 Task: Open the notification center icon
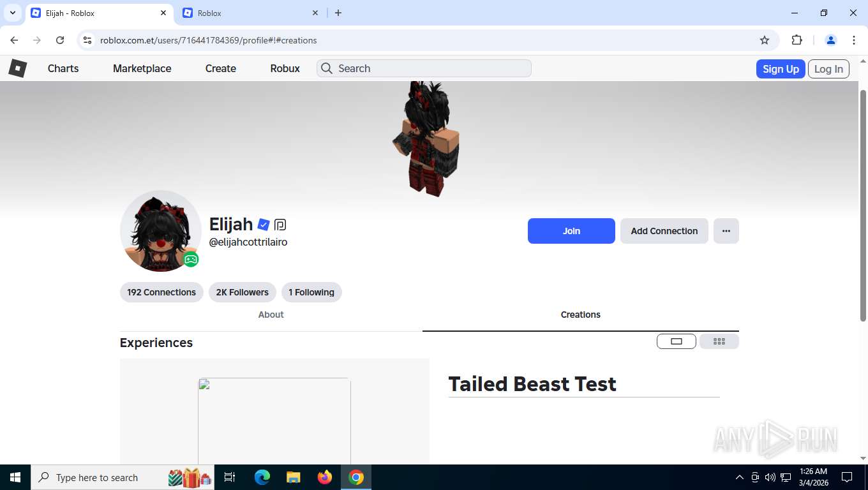click(847, 477)
